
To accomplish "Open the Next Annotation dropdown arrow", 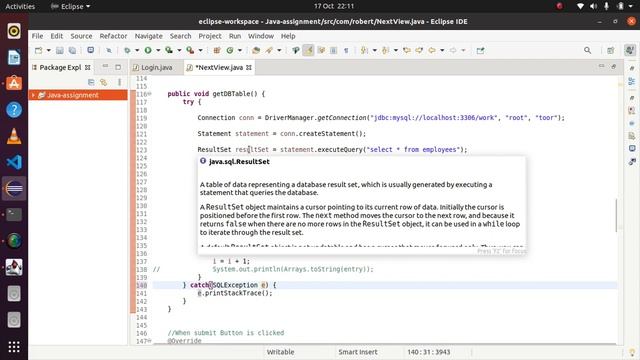I will [374, 50].
